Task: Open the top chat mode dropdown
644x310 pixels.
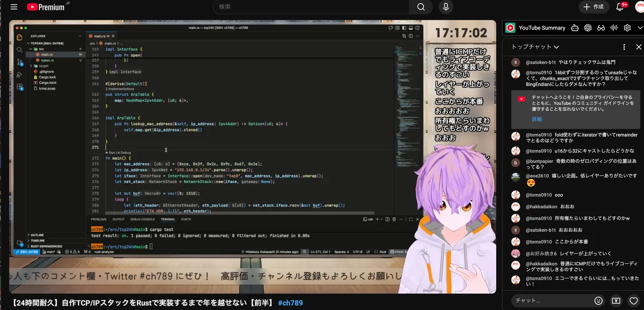Action: click(535, 47)
